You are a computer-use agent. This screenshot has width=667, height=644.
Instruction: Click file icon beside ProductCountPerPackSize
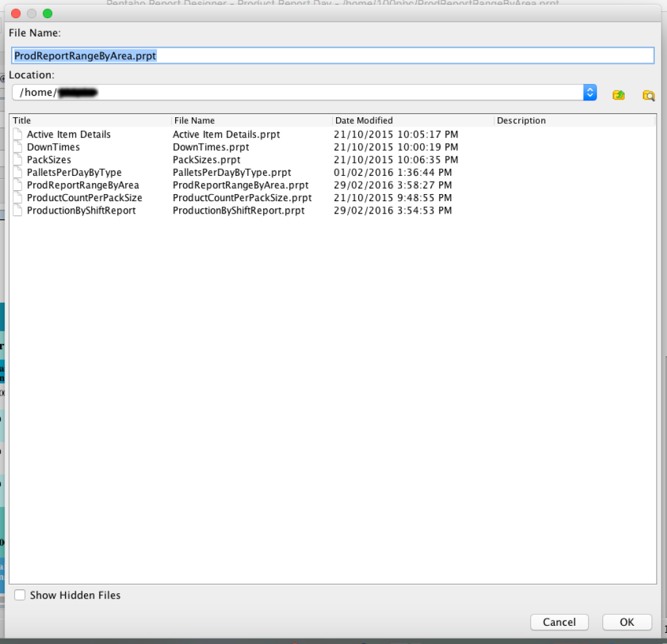point(18,198)
